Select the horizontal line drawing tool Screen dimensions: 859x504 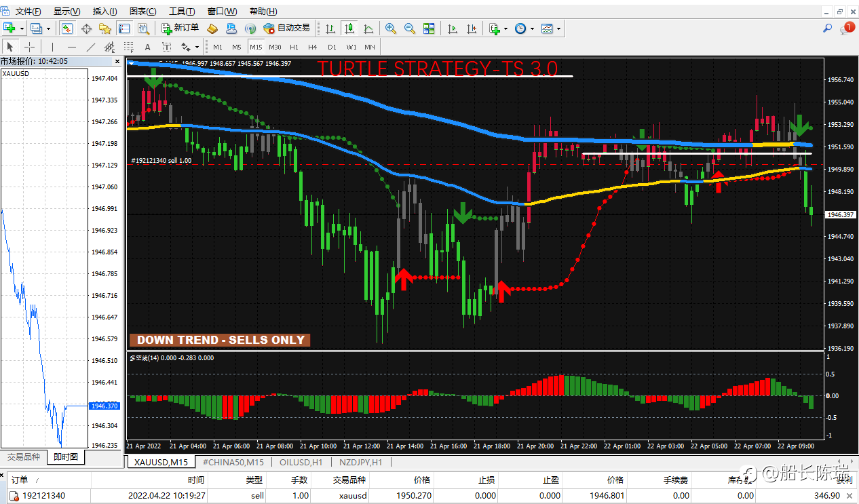click(x=71, y=47)
